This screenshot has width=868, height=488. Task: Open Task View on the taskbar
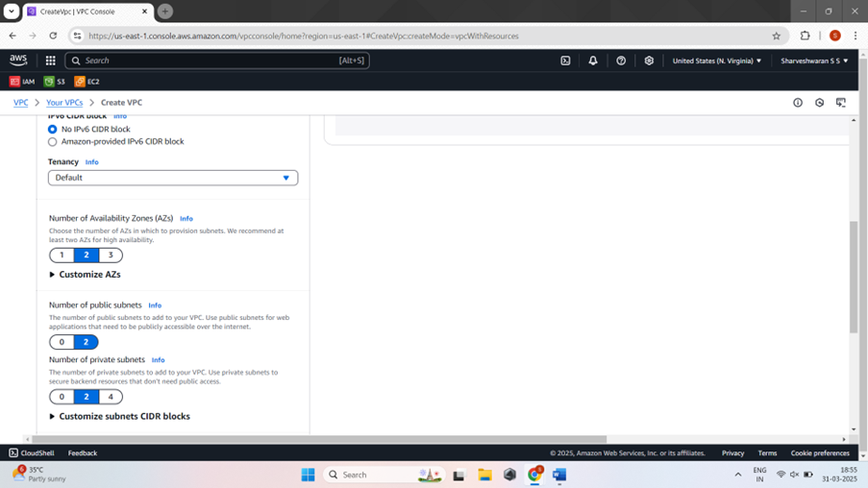tap(459, 475)
